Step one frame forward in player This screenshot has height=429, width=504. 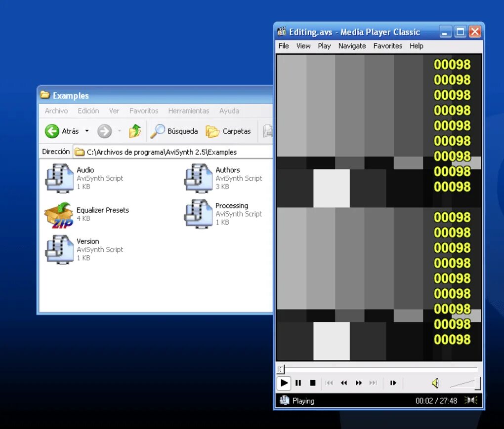tap(393, 383)
